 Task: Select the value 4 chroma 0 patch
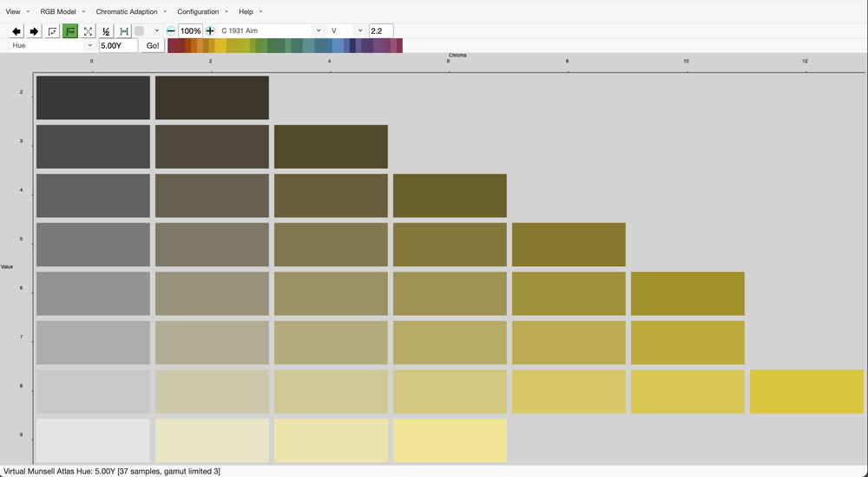pyautogui.click(x=93, y=195)
